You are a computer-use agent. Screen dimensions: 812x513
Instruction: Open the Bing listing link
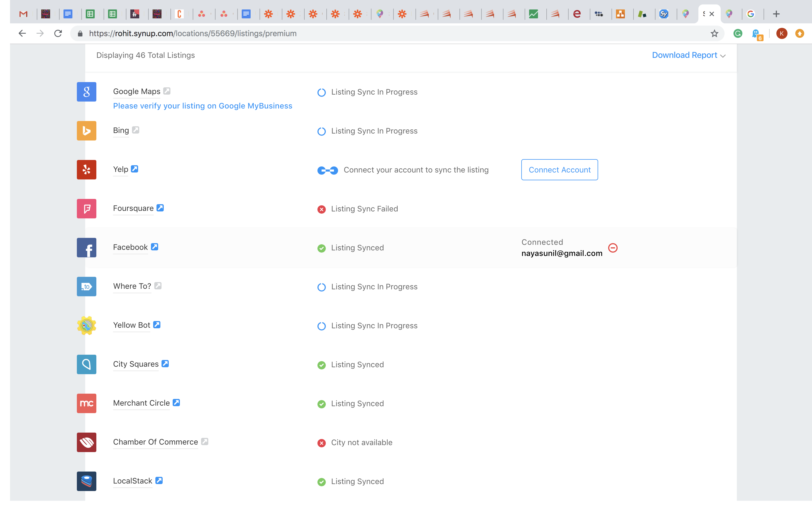click(121, 130)
